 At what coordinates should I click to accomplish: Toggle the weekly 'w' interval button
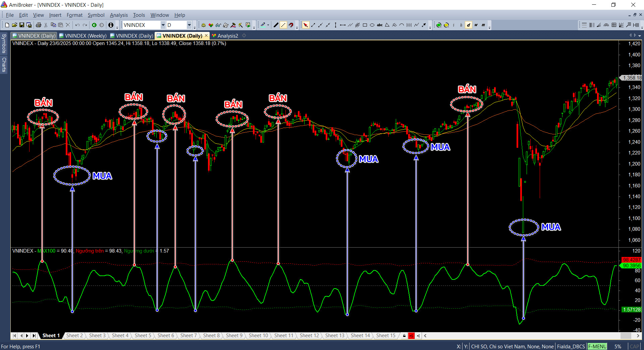point(476,25)
